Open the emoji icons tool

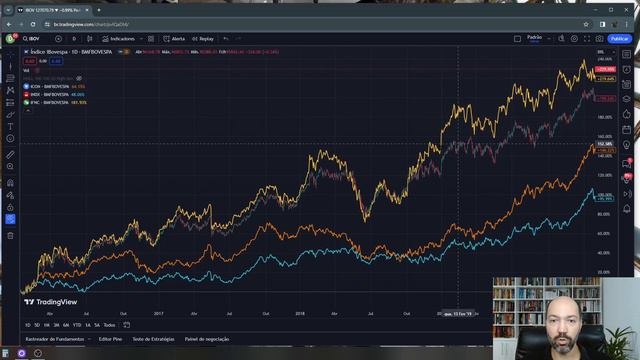[11, 139]
